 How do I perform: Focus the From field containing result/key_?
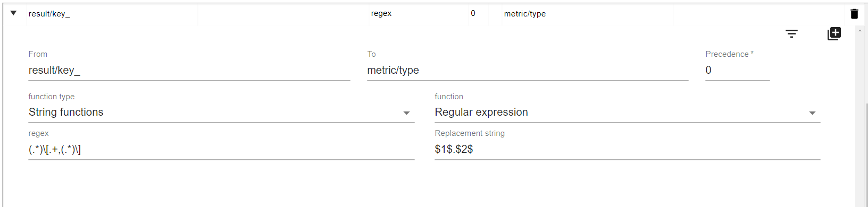189,70
